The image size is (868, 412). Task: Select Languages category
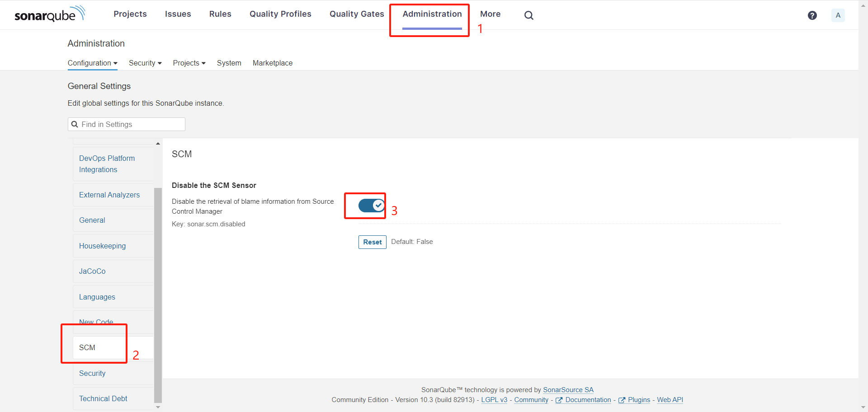coord(113,297)
